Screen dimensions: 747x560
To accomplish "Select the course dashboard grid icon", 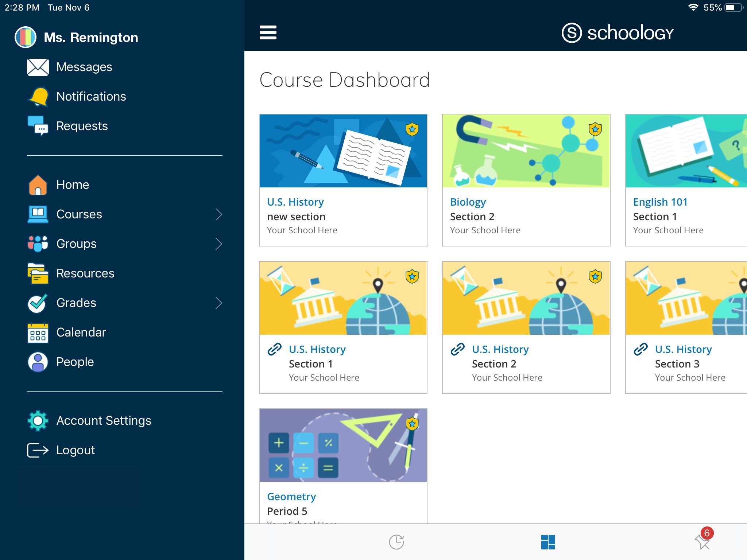I will [548, 542].
